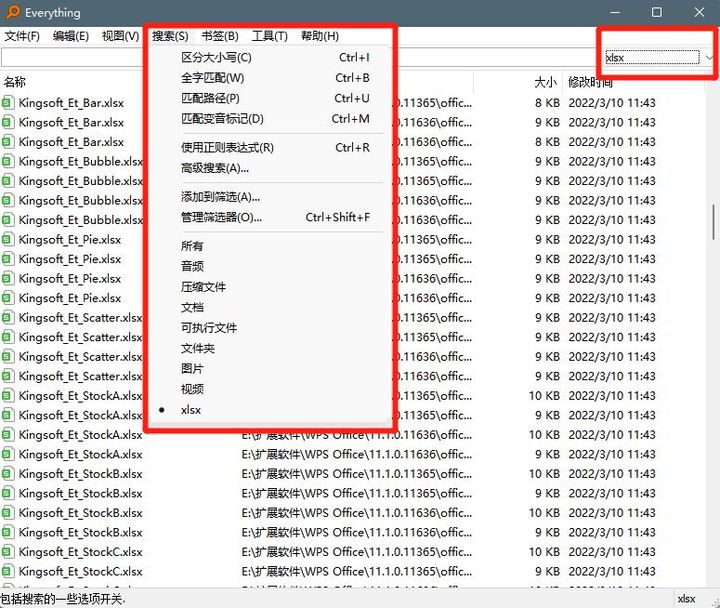Open the 工具(T) menu
The image size is (720, 608).
[x=269, y=36]
